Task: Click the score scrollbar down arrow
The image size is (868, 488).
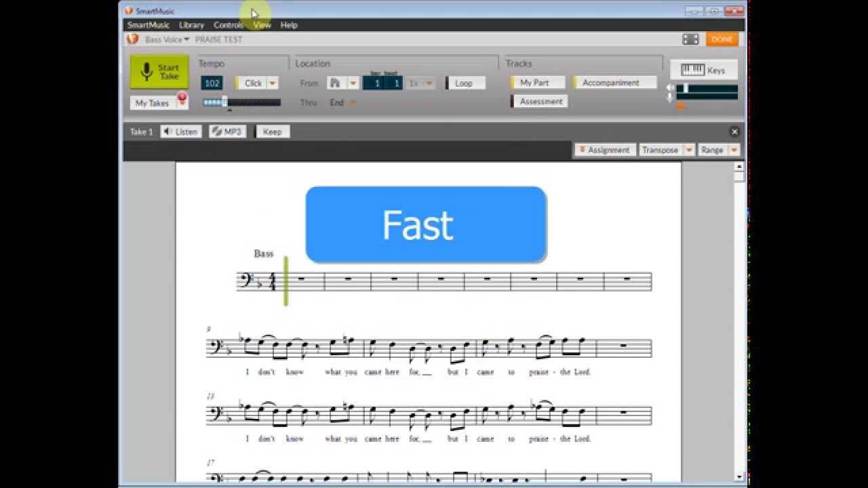Action: coord(739,476)
